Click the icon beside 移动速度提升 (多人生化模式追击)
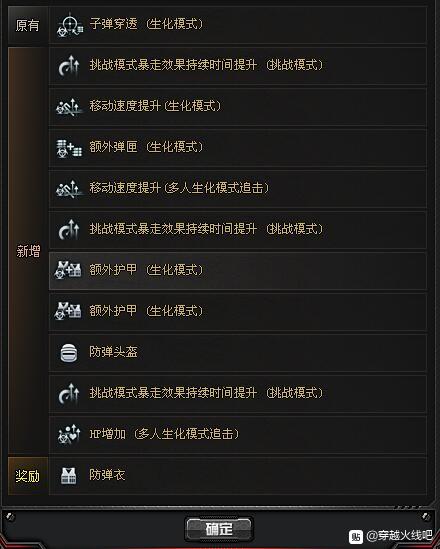 69,189
